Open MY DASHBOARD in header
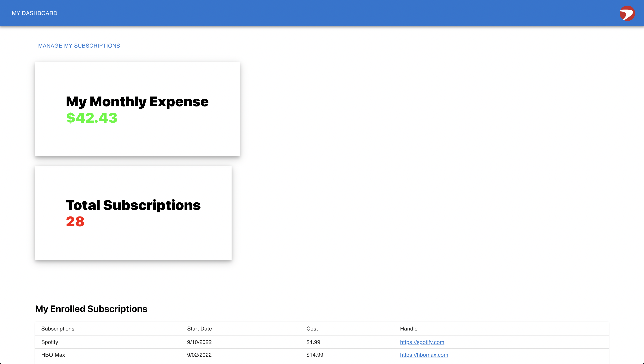Viewport: 644px width, 364px height. pyautogui.click(x=35, y=13)
